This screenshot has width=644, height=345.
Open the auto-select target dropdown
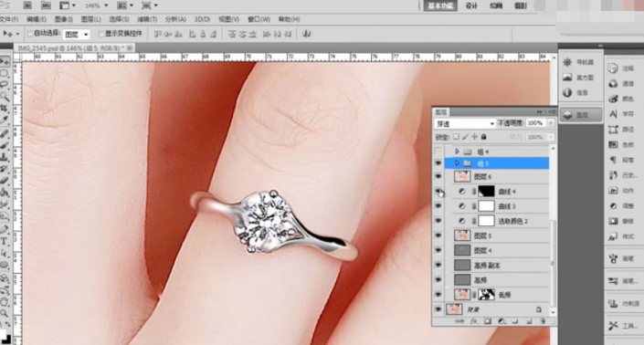click(x=77, y=35)
